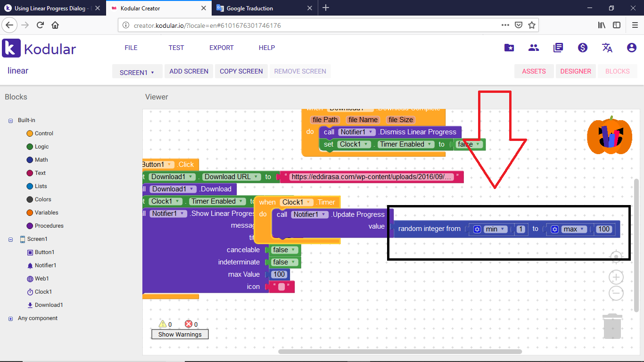644x362 pixels.
Task: Open the HELP menu
Action: pos(267,48)
